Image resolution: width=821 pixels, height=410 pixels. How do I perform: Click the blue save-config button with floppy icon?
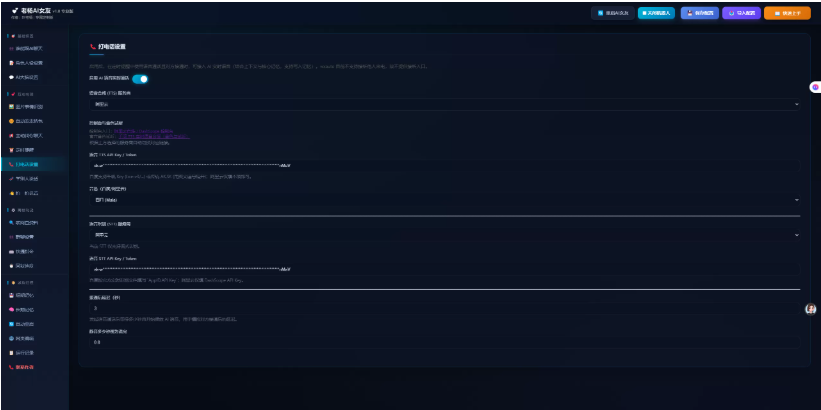pyautogui.click(x=700, y=13)
